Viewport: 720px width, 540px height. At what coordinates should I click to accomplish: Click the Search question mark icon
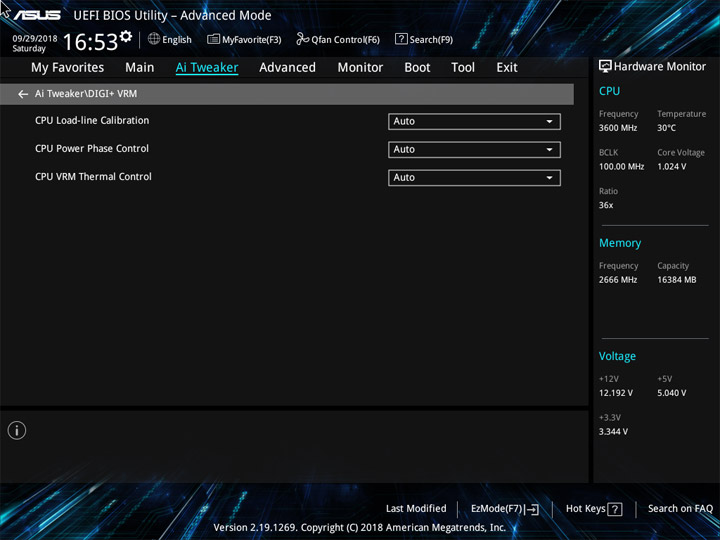tap(401, 39)
